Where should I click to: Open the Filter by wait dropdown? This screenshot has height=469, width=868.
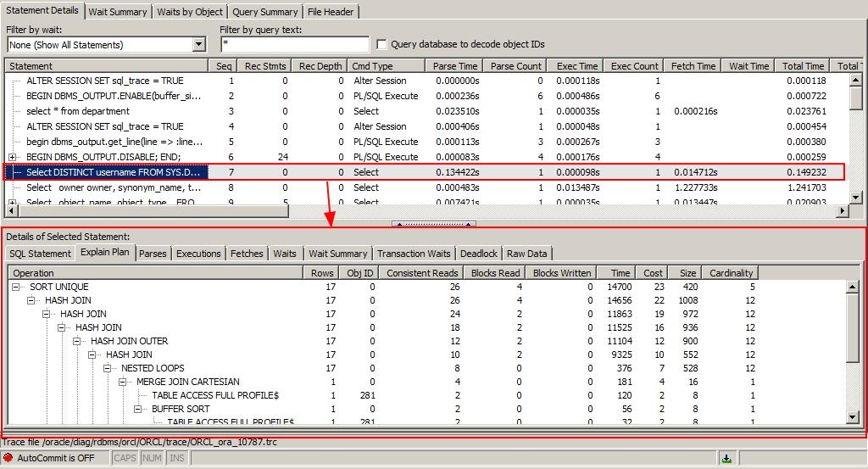(x=199, y=44)
